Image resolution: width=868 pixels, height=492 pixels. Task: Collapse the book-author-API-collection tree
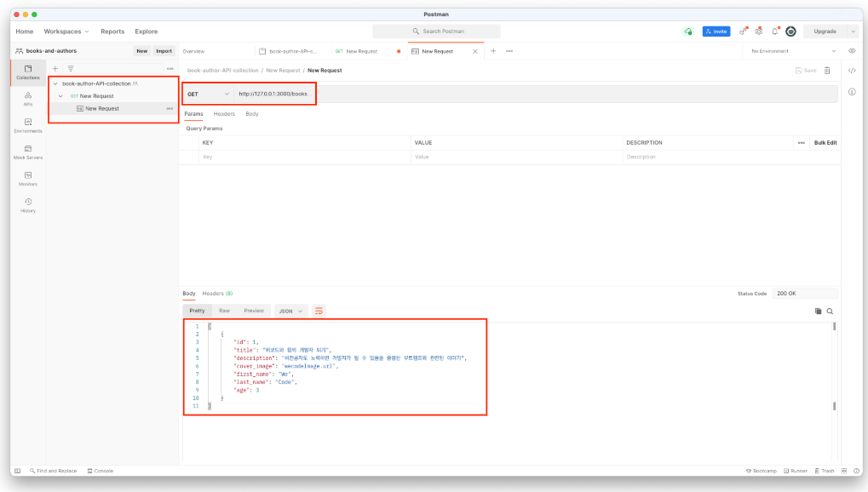pyautogui.click(x=55, y=83)
